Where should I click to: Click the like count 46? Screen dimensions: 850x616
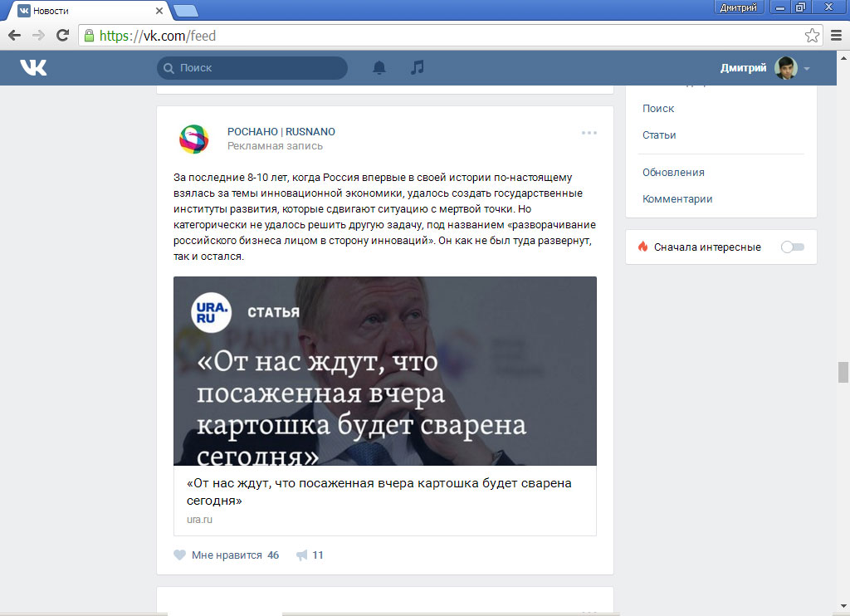[x=273, y=555]
